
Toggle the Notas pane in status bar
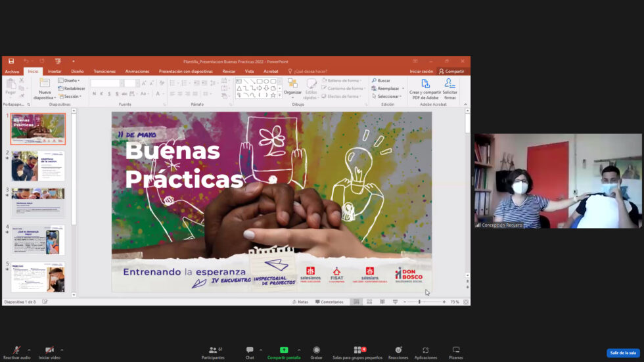click(x=300, y=302)
